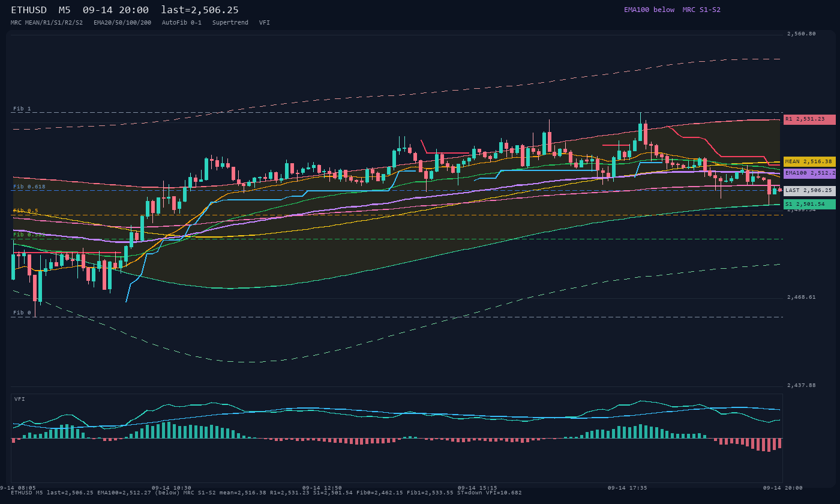Click the S1 2,501.54 price label

click(809, 205)
